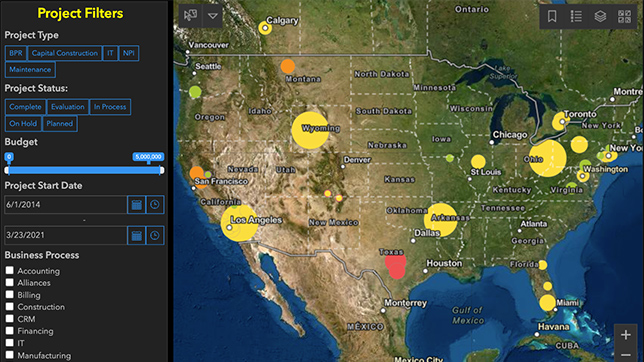The image size is (644, 362).
Task: Click the 3/23/2021 end date field
Action: tap(65, 235)
